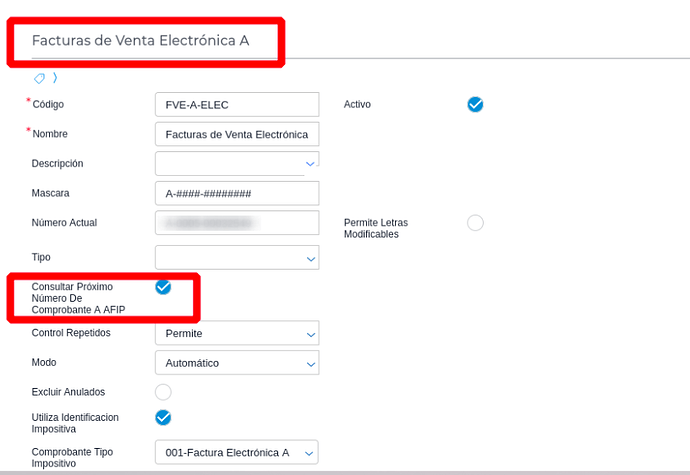Image resolution: width=690 pixels, height=475 pixels.
Task: Click the Activo label text
Action: [357, 104]
